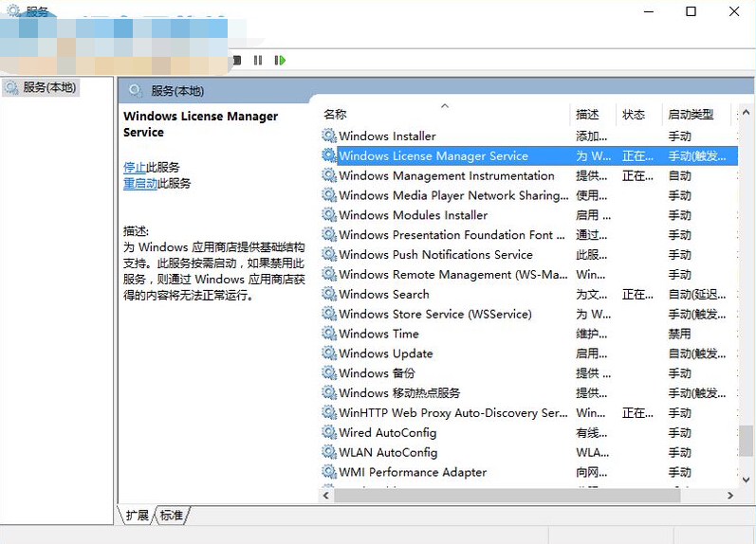Select Windows Management Instrumentation service name
Image resolution: width=756 pixels, height=544 pixels.
447,176
